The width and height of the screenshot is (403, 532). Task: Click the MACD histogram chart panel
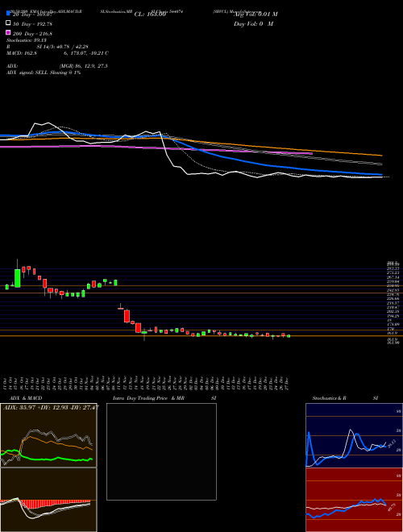[x=48, y=500]
